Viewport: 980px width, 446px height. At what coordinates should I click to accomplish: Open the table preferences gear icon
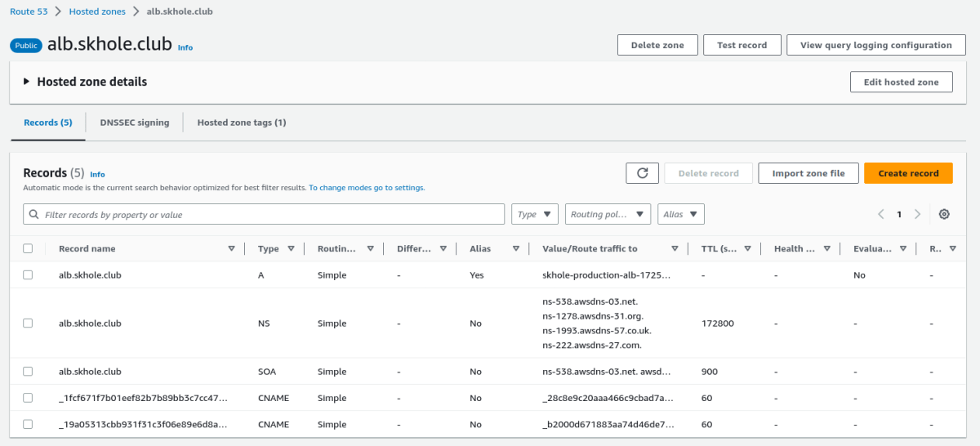[x=944, y=214]
